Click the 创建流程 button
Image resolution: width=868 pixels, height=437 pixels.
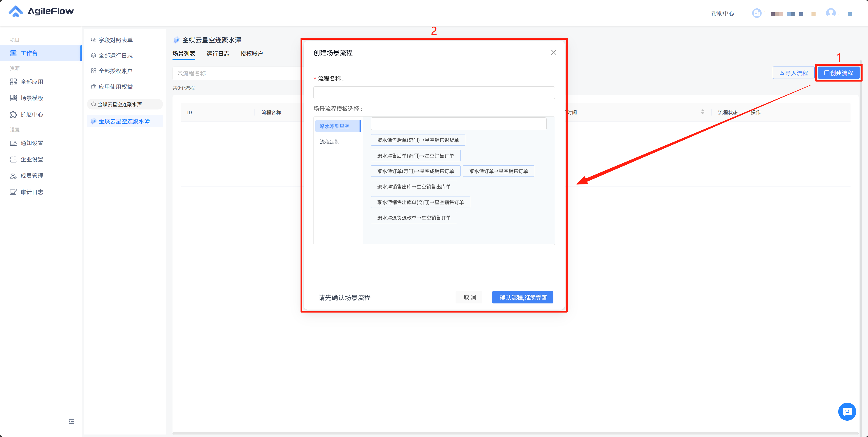tap(838, 73)
